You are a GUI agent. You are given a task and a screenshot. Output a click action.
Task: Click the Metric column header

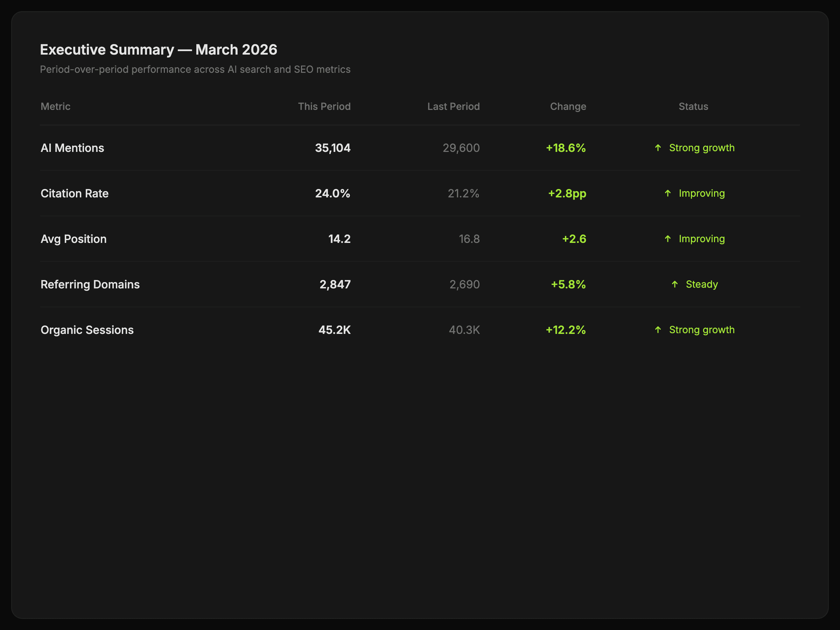(55, 106)
